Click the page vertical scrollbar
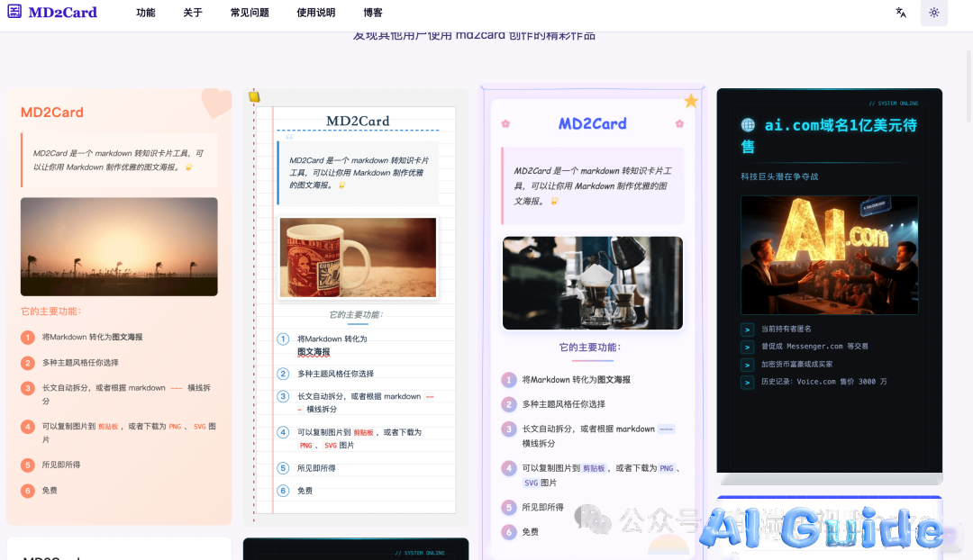973x560 pixels. coord(968,86)
